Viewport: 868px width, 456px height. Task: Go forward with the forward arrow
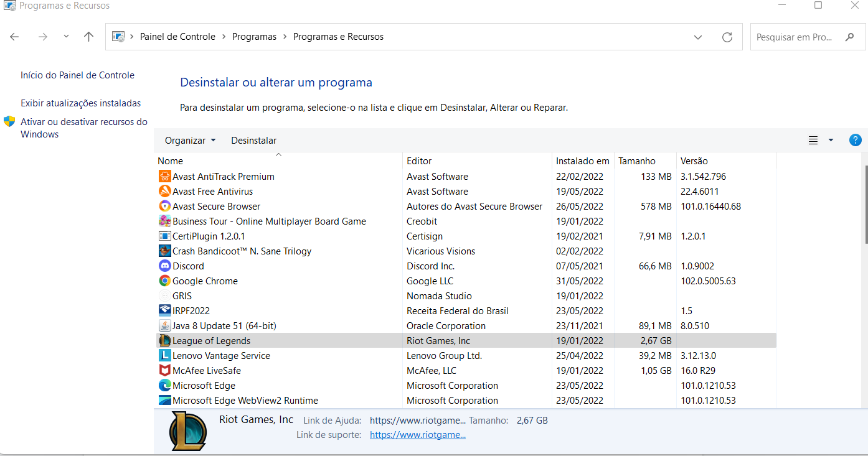pyautogui.click(x=43, y=37)
